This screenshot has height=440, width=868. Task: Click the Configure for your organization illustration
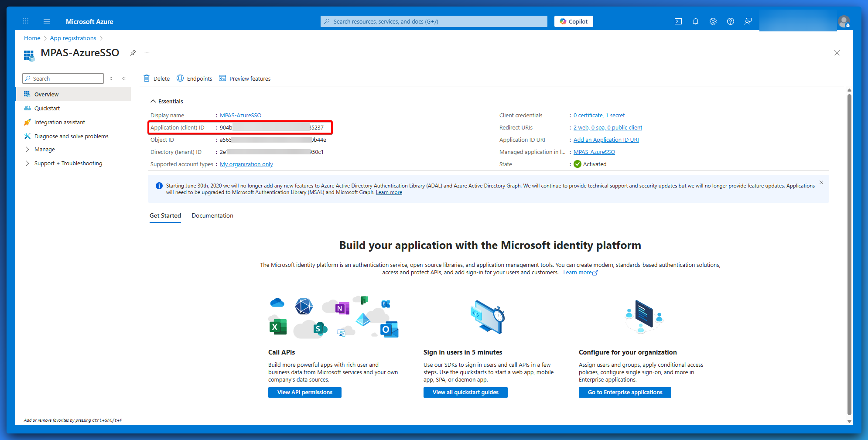click(644, 317)
